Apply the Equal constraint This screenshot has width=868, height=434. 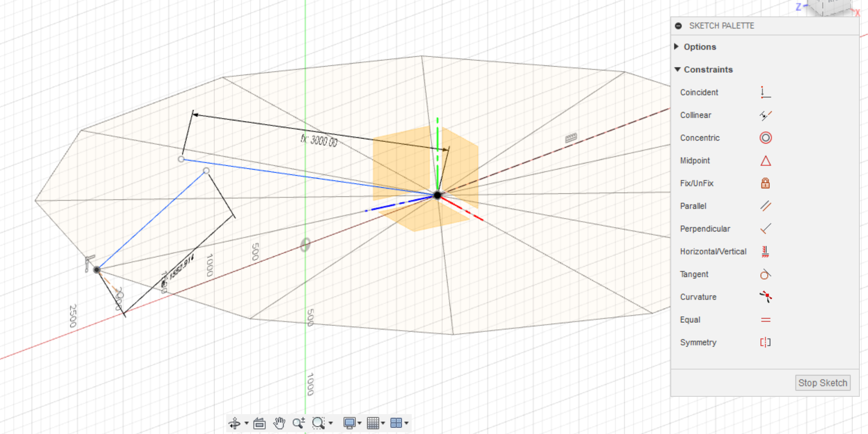(x=765, y=319)
